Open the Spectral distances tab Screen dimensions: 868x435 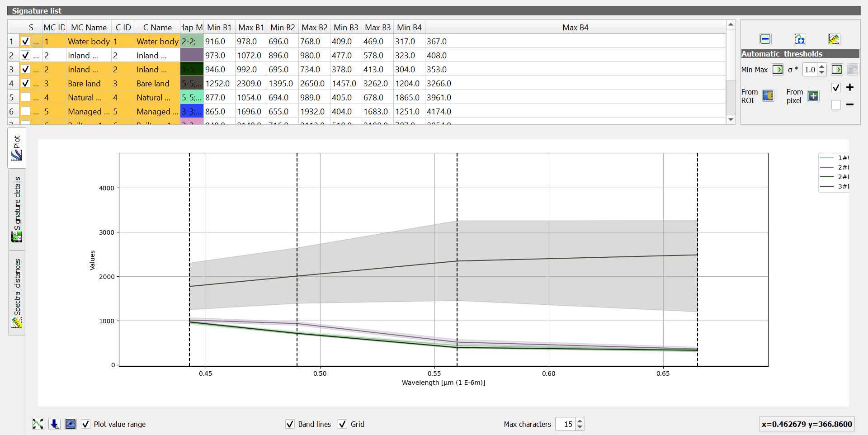[17, 293]
